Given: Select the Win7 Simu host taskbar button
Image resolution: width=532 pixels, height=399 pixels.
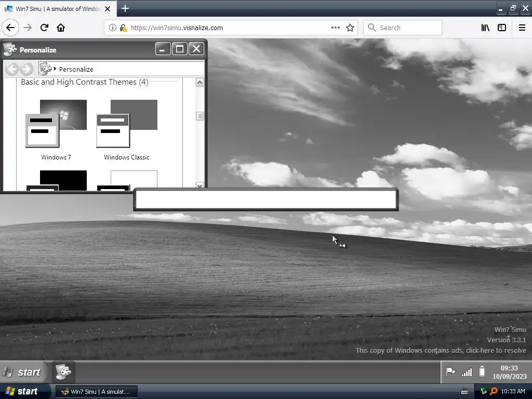Looking at the screenshot, I should [96, 392].
